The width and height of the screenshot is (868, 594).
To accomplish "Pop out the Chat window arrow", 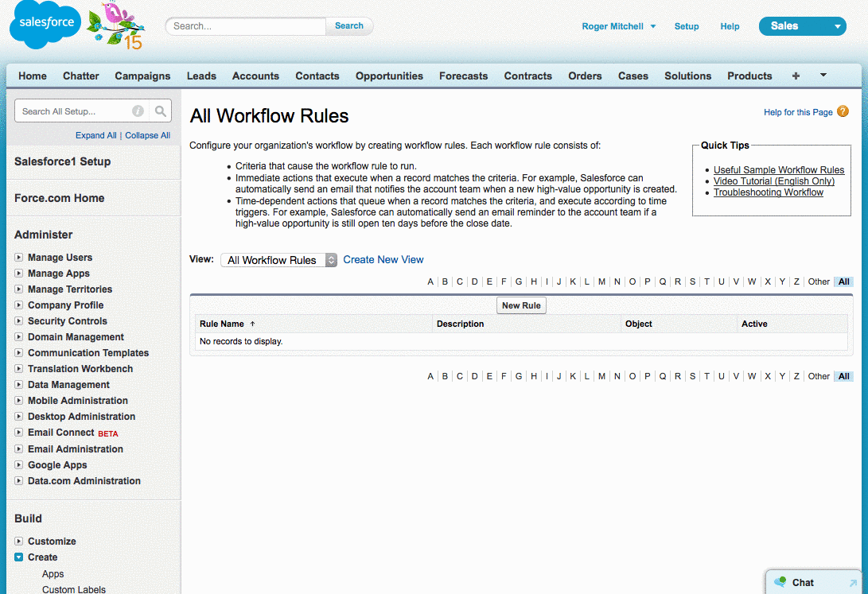I will 853,582.
